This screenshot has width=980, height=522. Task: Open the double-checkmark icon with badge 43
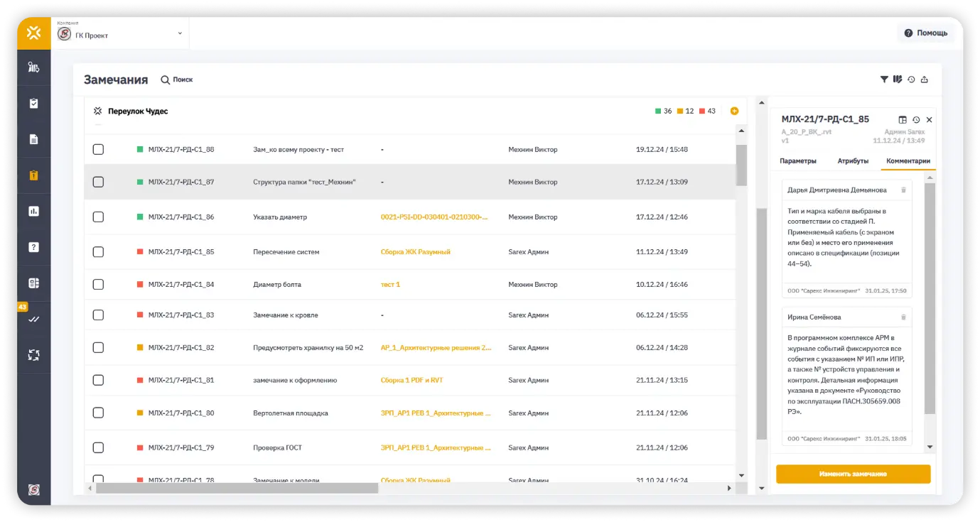pyautogui.click(x=33, y=319)
